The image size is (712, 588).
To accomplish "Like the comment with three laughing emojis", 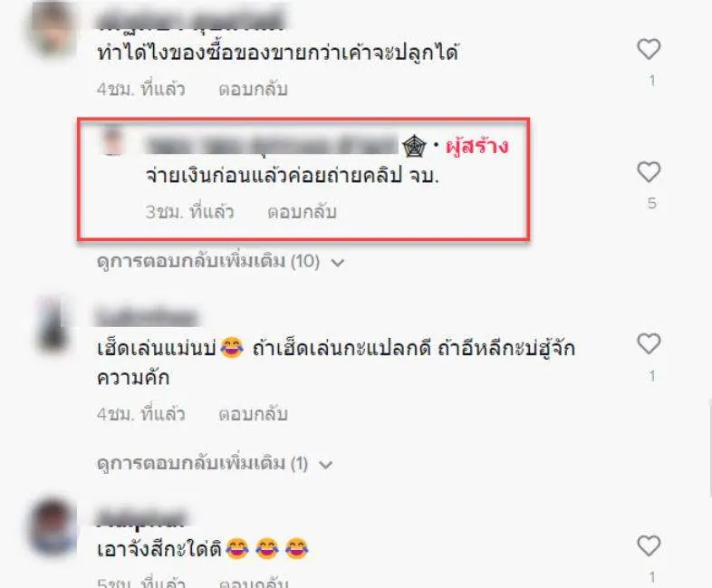I will point(649,545).
